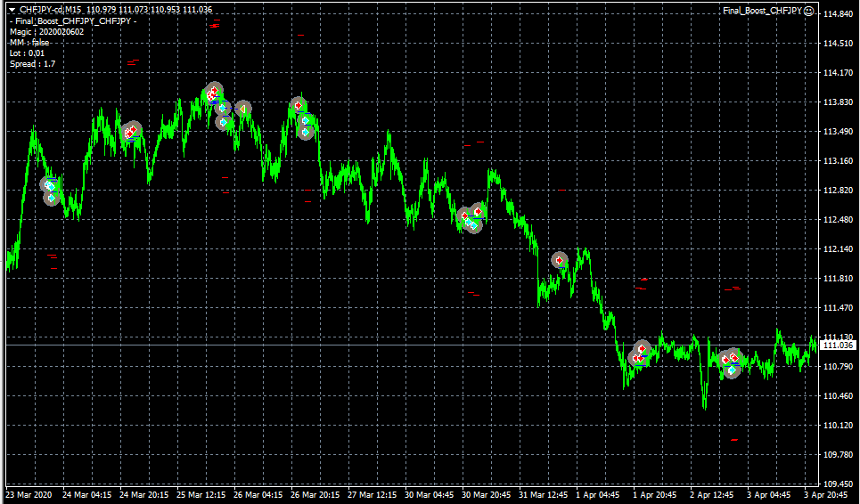Click the '1 Apr 20:45' time label
This screenshot has width=860, height=504.
[655, 495]
